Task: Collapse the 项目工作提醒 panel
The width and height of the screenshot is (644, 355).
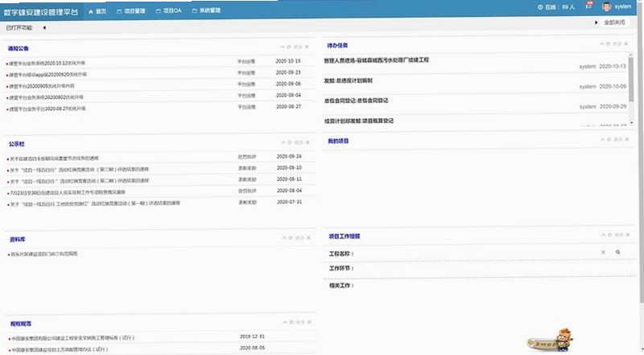Action: click(603, 234)
